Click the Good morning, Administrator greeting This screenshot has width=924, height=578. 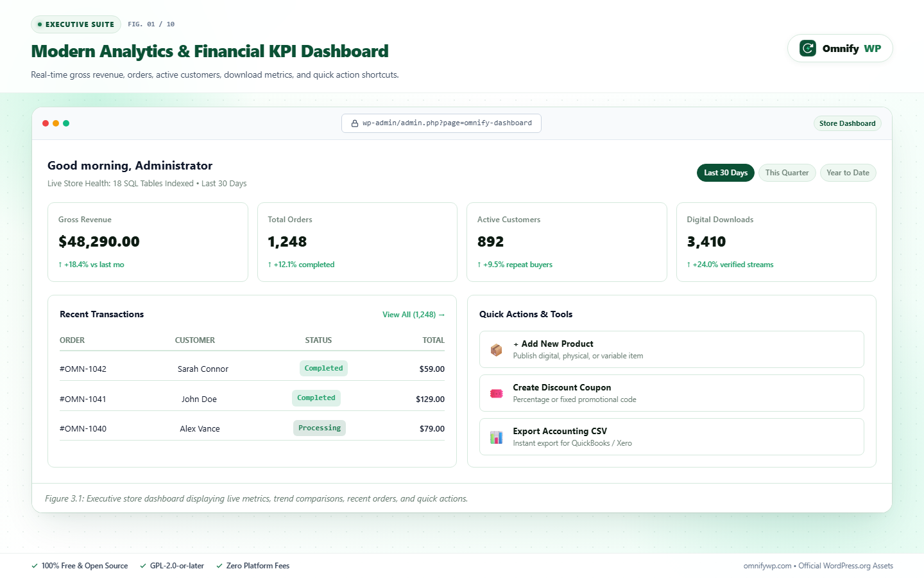click(130, 166)
